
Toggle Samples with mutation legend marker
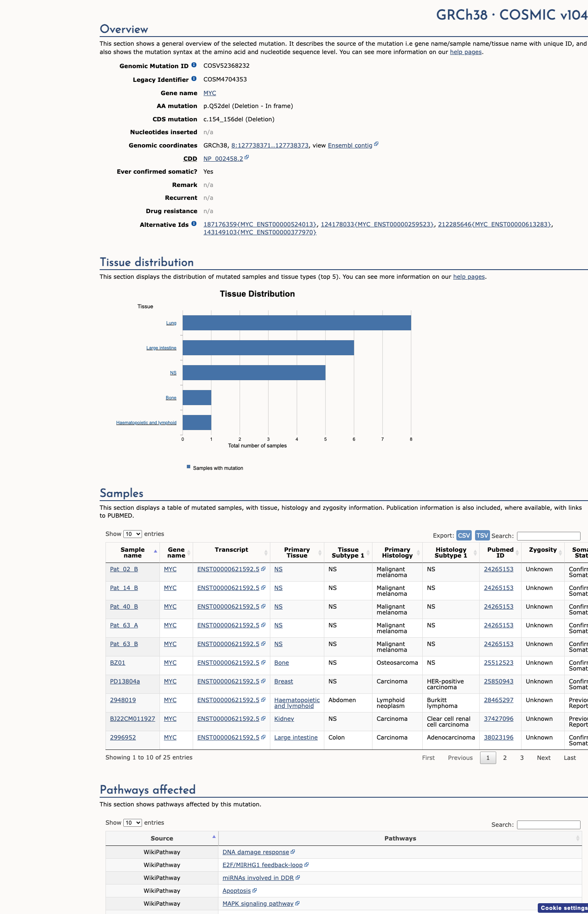coord(189,467)
